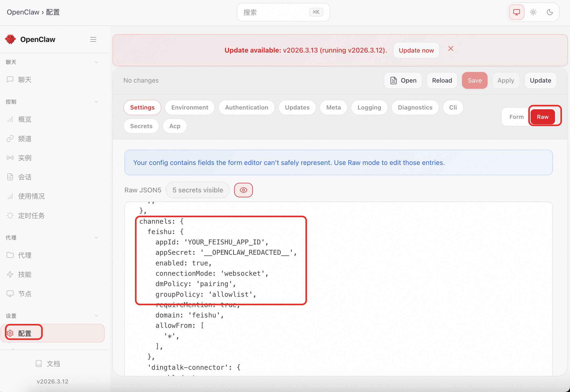This screenshot has width=570, height=392.
Task: Click the OpenClaw lobster logo icon
Action: coord(10,39)
